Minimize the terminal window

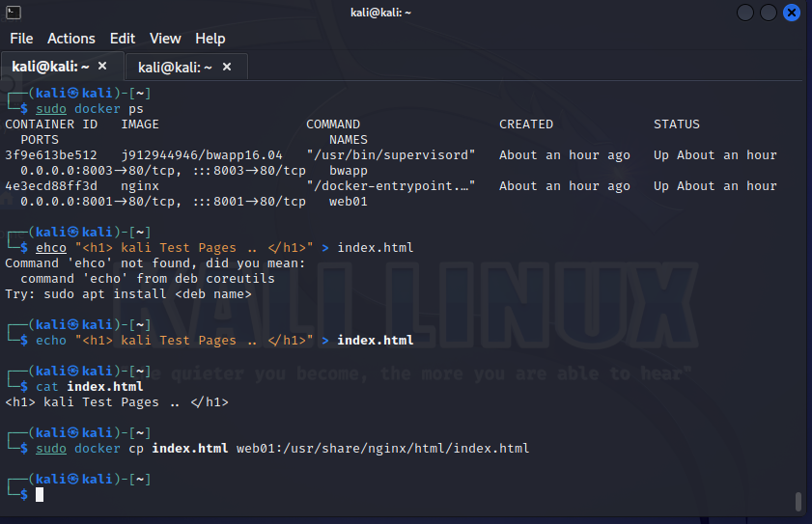745,13
